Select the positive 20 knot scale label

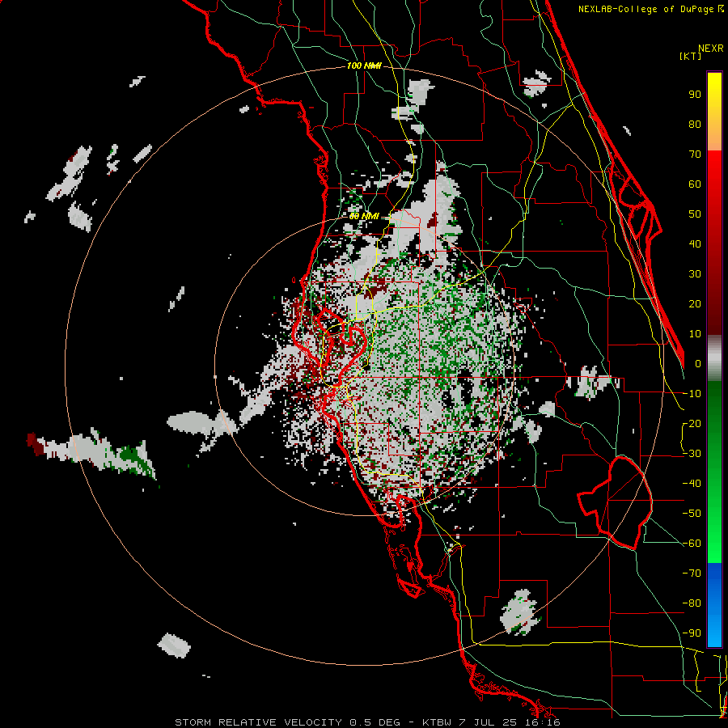pyautogui.click(x=695, y=303)
